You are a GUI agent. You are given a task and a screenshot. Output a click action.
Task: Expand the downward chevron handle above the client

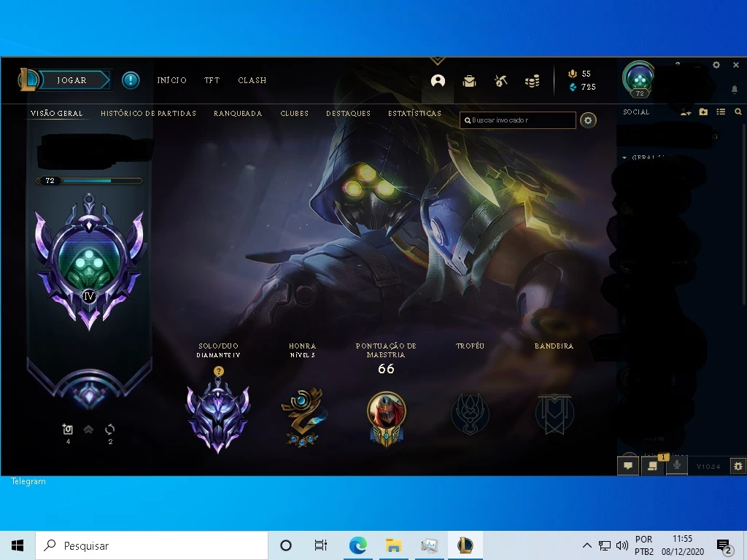click(x=438, y=61)
